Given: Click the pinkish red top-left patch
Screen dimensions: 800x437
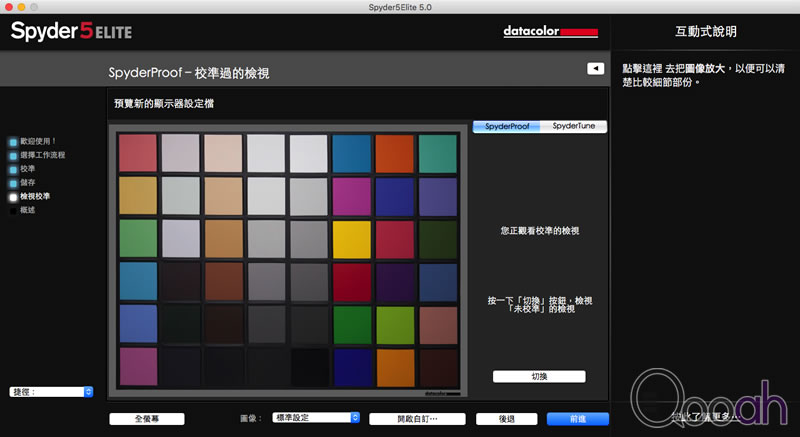Looking at the screenshot, I should point(138,152).
